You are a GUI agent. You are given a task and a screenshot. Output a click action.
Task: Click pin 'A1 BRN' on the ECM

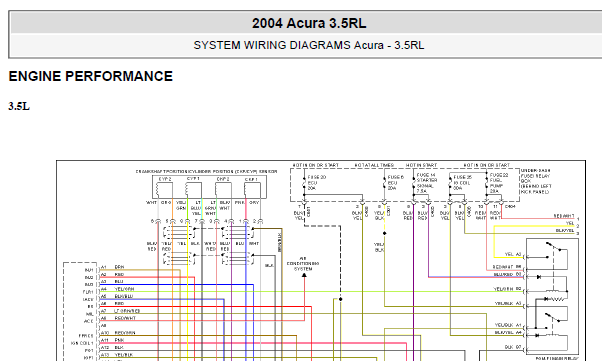[112, 267]
